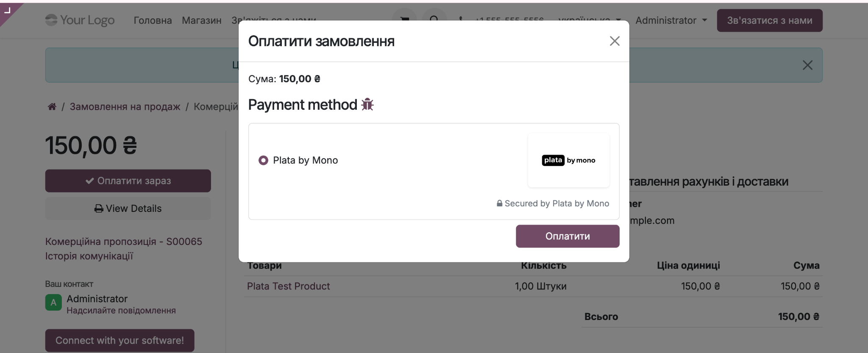
Task: Click View Details with printer icon
Action: point(128,208)
